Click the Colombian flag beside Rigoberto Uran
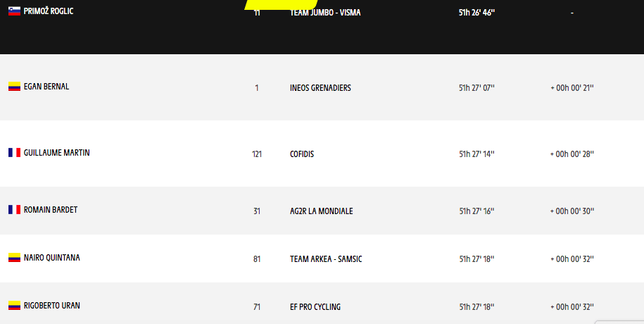Screen dimensions: 644x324 click(14, 306)
